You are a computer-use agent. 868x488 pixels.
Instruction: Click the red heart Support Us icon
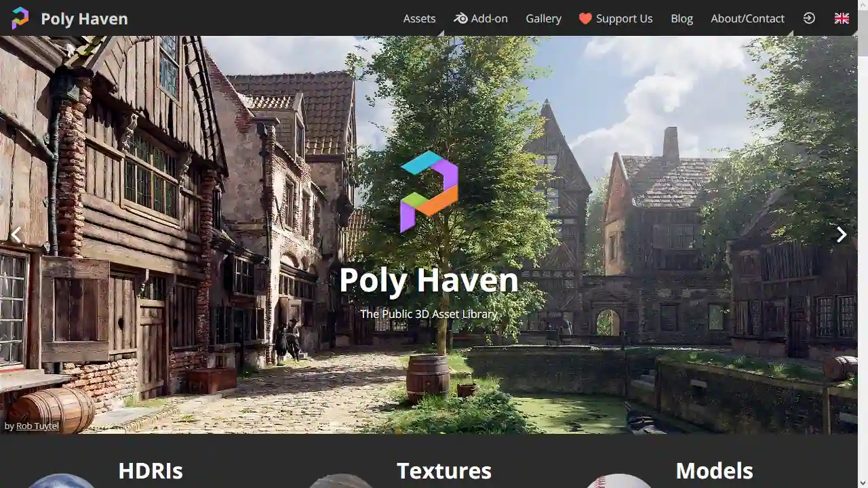click(x=585, y=18)
